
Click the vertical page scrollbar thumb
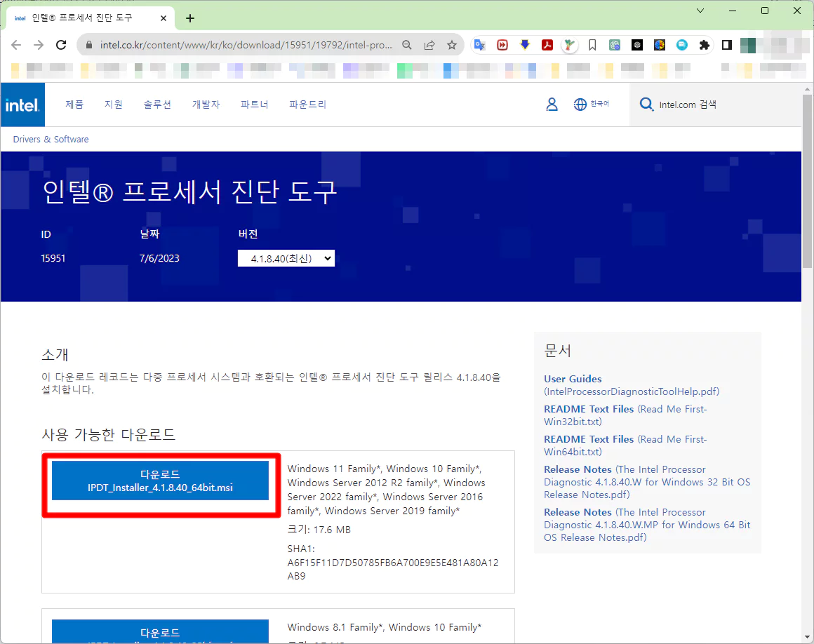[x=807, y=182]
